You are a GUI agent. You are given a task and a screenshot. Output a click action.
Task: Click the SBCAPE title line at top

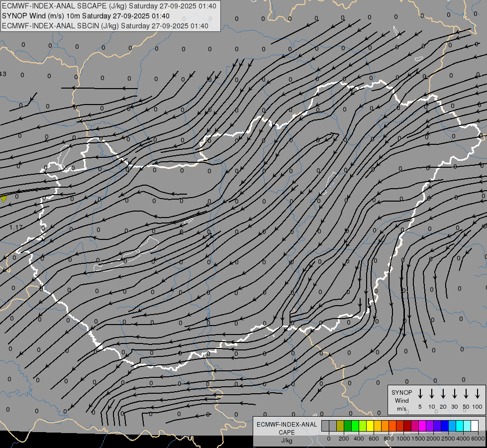(x=109, y=6)
